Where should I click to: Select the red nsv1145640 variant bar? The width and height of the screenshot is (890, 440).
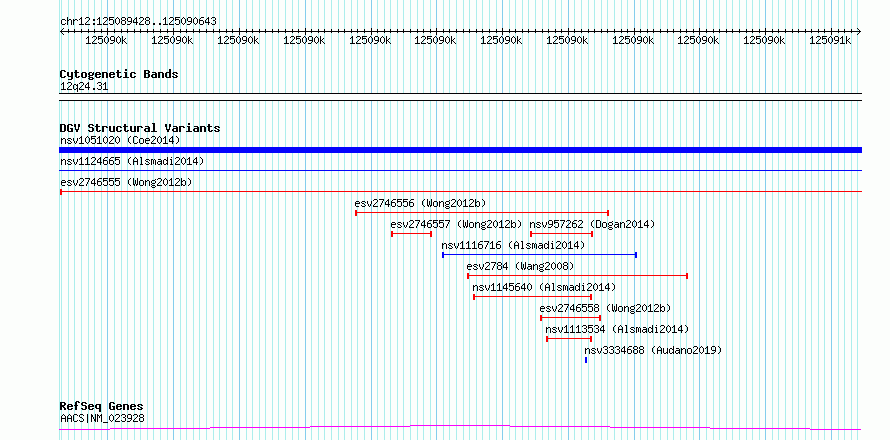tap(532, 297)
